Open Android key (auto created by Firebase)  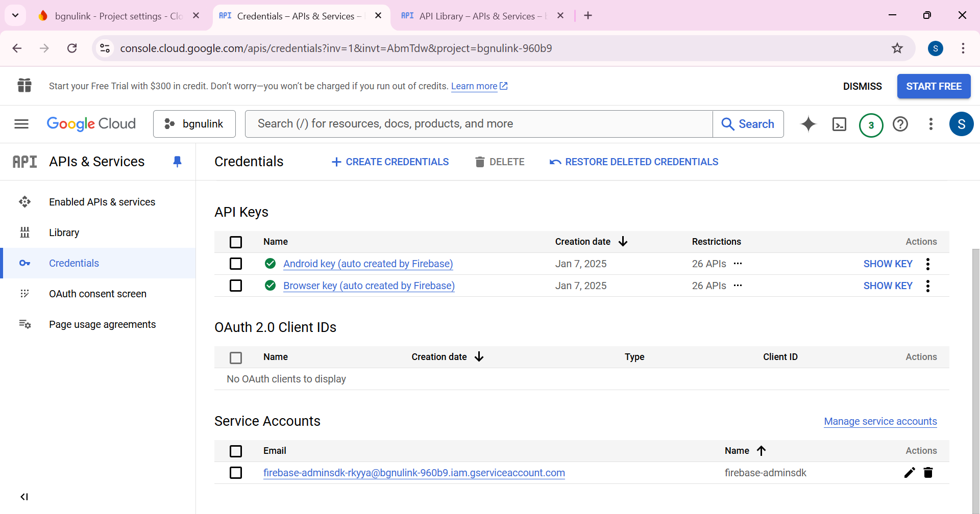pyautogui.click(x=368, y=264)
